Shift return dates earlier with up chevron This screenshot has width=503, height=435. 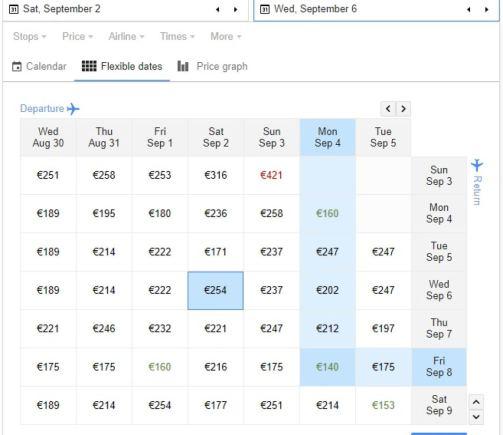pos(476,402)
